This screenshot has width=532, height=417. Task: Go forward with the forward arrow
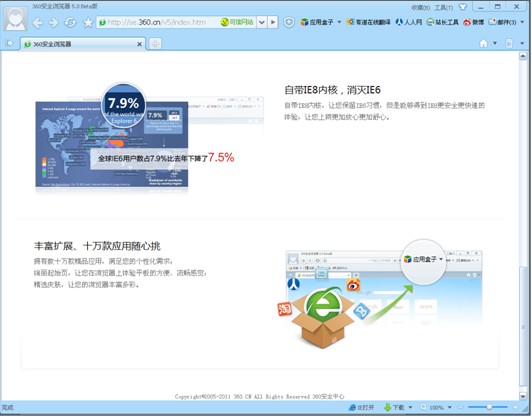coord(53,23)
